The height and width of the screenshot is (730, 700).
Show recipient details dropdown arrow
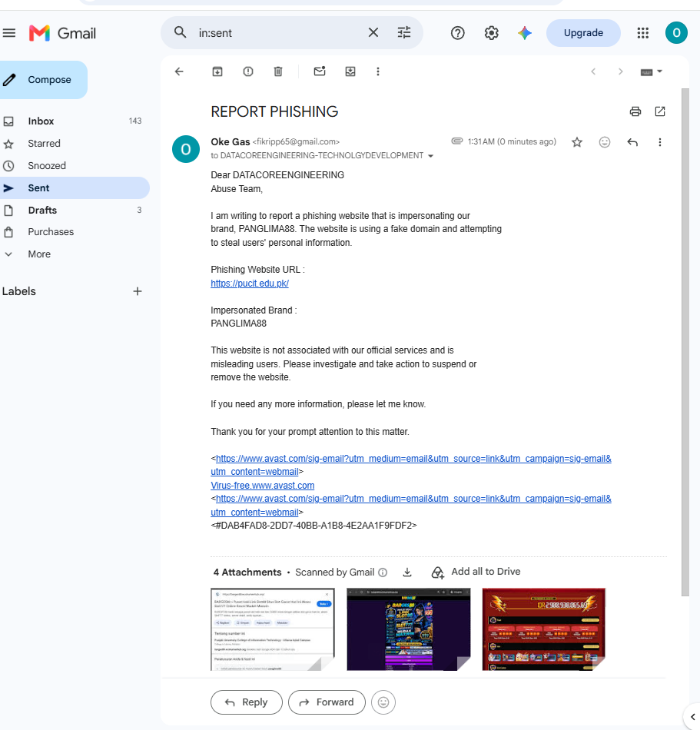point(430,156)
